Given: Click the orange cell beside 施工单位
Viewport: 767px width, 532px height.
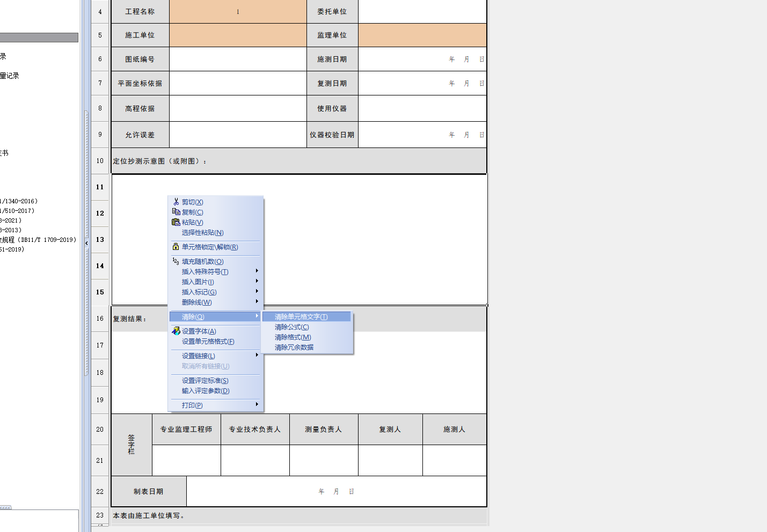Looking at the screenshot, I should tap(238, 35).
